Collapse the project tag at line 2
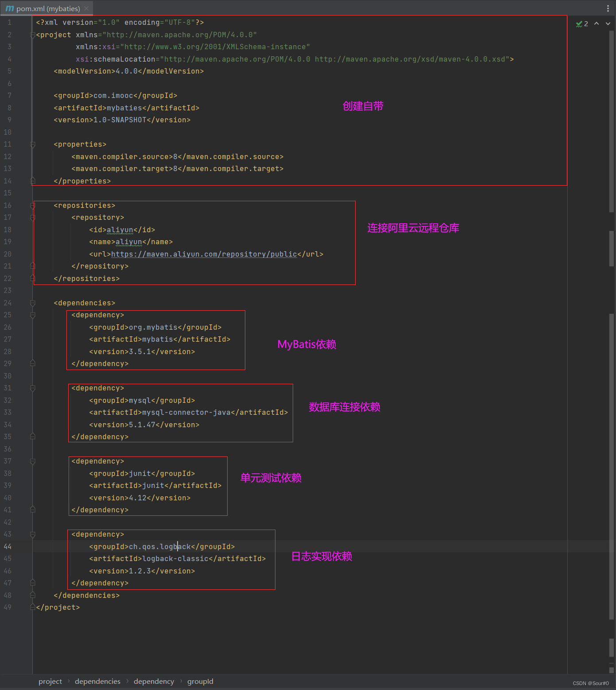The image size is (616, 690). 32,35
